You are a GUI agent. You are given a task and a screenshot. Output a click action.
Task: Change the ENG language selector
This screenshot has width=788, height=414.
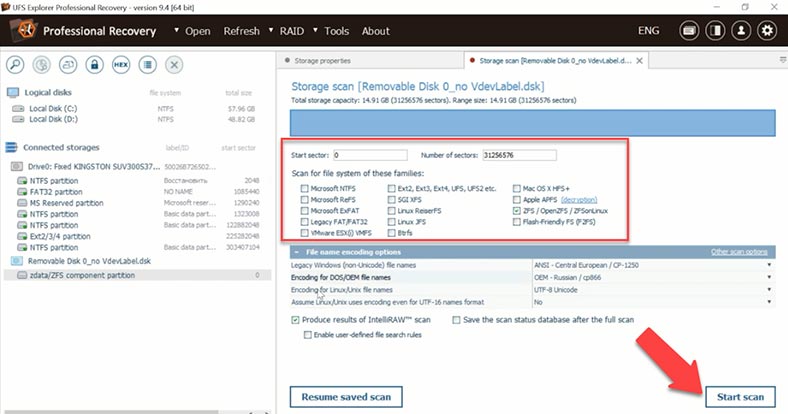click(x=648, y=31)
